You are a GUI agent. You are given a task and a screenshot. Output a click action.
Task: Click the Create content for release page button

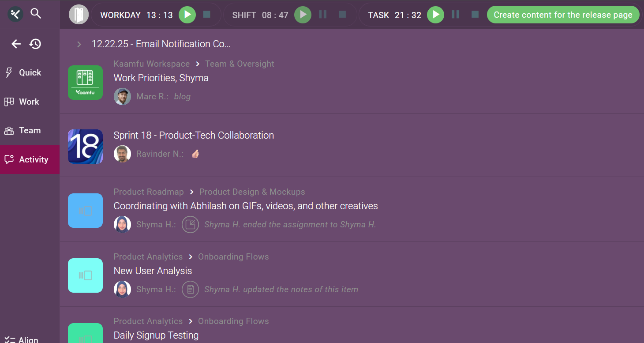(563, 15)
